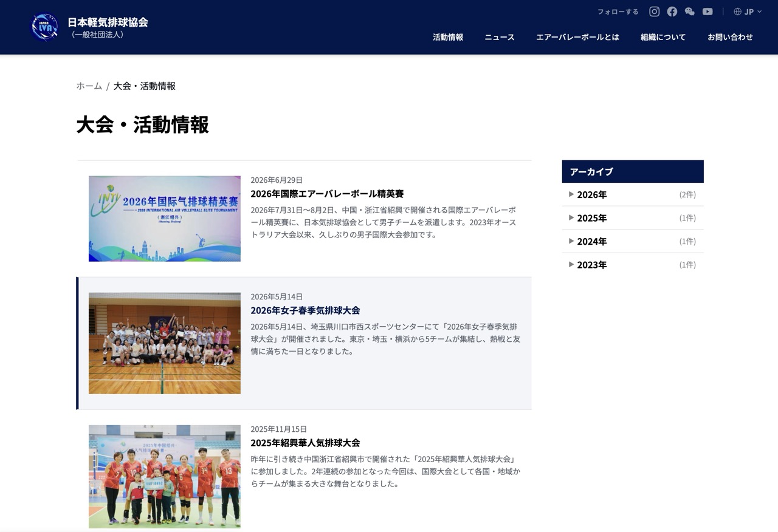The height and width of the screenshot is (532, 778).
Task: Click the 2024年 archive year label
Action: point(592,241)
